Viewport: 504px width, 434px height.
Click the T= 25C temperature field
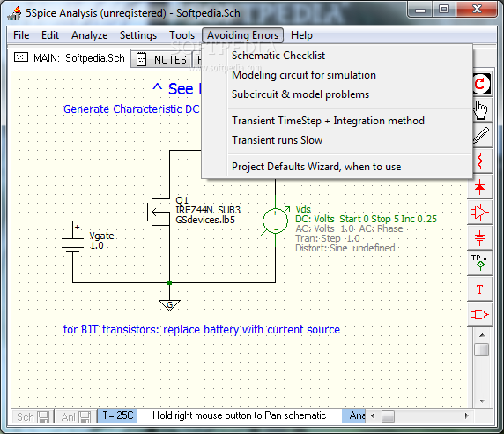click(118, 415)
